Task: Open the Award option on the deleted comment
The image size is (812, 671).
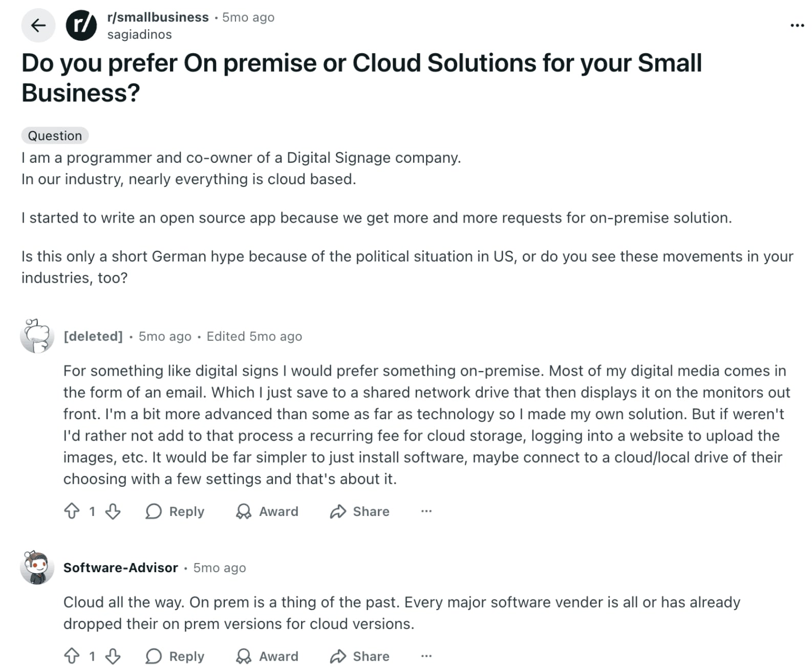Action: pyautogui.click(x=267, y=511)
